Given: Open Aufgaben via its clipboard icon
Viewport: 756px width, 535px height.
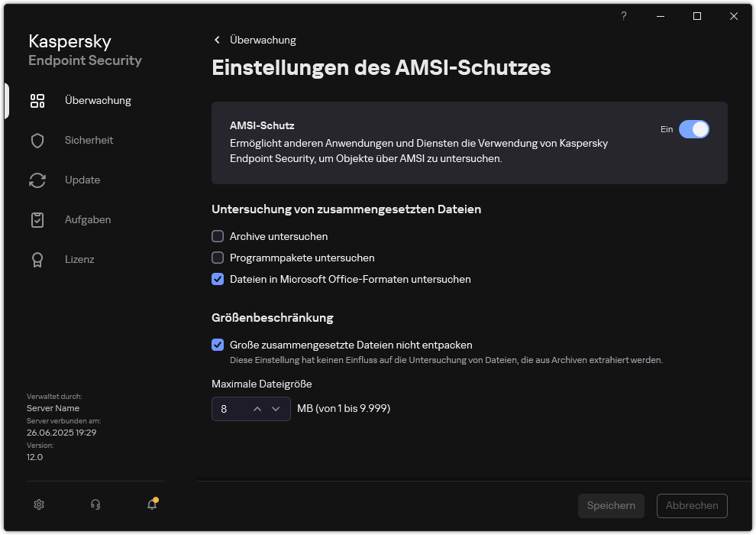Looking at the screenshot, I should pyautogui.click(x=37, y=219).
